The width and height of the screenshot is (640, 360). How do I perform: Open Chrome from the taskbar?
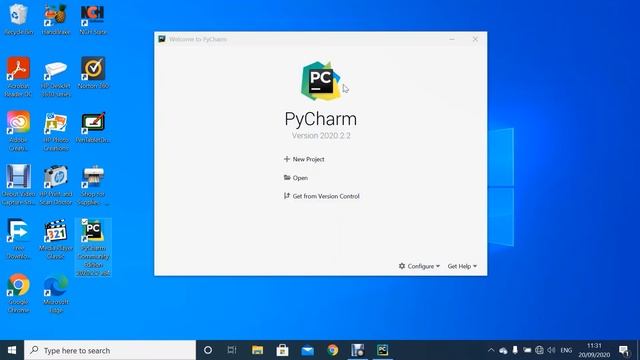[333, 350]
